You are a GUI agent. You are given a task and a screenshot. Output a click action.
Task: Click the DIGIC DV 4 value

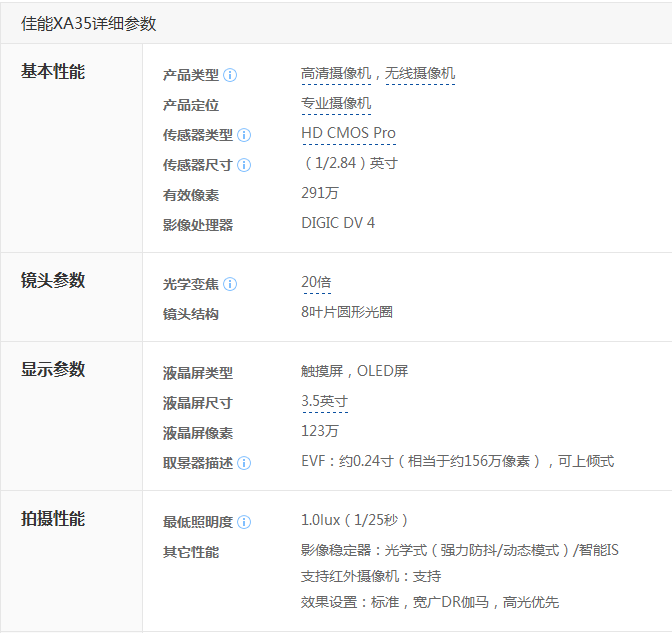[338, 223]
